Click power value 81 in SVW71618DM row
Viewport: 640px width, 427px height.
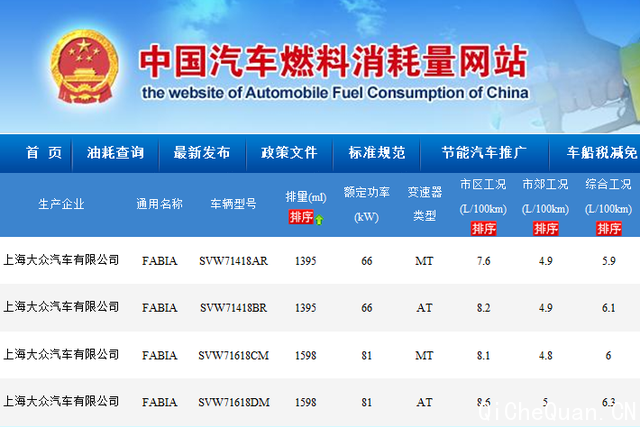(367, 403)
